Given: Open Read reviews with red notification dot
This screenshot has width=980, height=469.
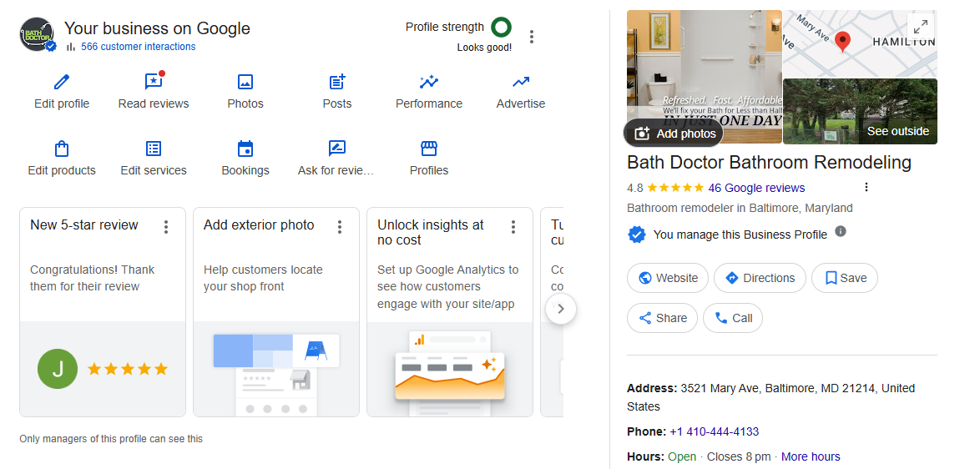Looking at the screenshot, I should pos(154,81).
